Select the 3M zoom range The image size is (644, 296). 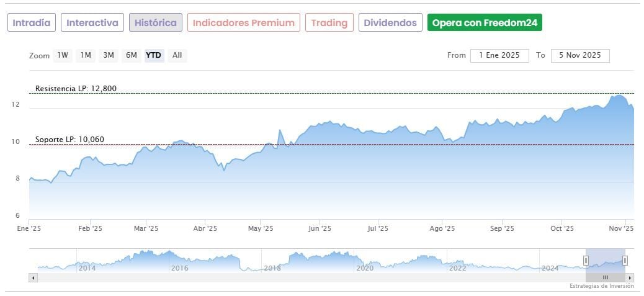point(109,55)
